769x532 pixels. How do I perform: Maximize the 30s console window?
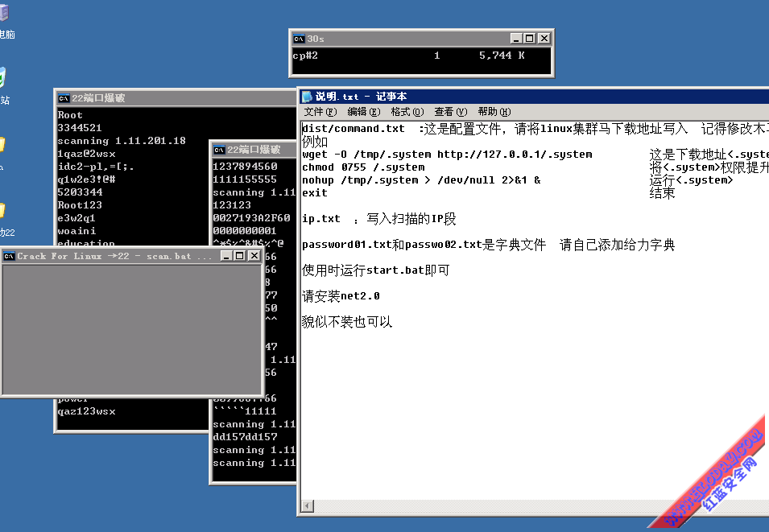(x=530, y=39)
